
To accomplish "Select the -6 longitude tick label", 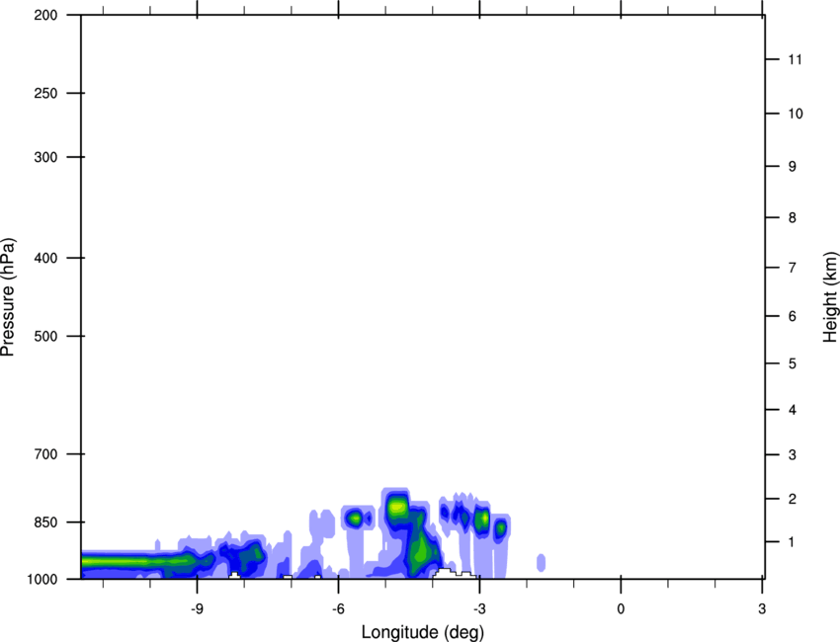I will 337,607.
